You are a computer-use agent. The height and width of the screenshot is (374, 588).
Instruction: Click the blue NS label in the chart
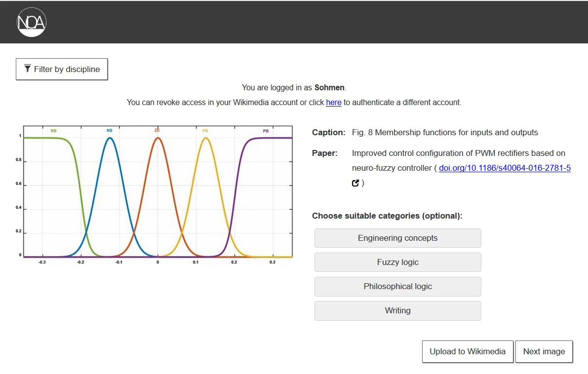click(x=109, y=131)
